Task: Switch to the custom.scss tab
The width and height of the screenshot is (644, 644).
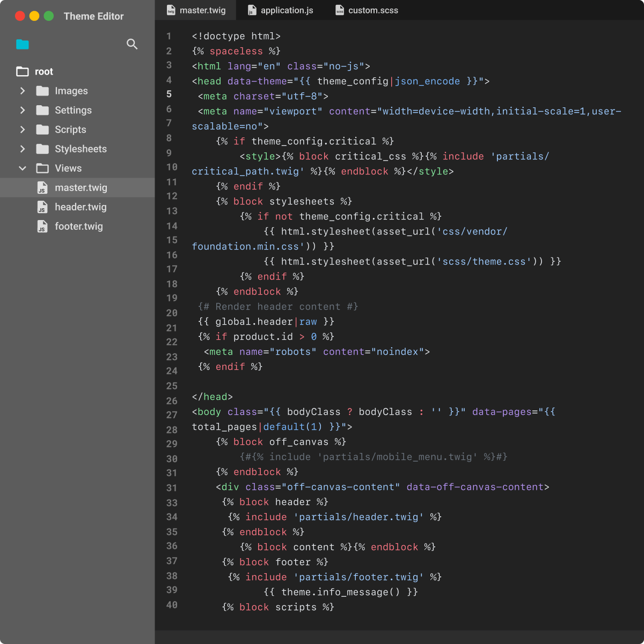Action: [367, 10]
